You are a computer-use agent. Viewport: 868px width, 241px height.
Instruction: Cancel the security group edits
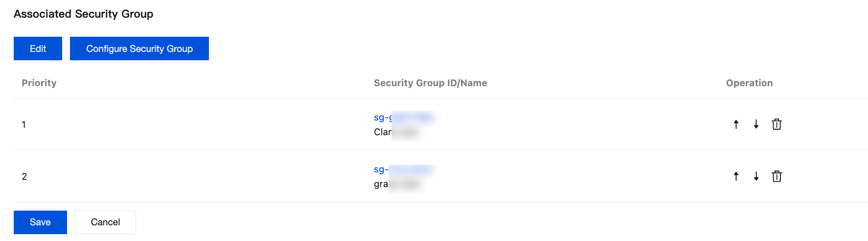click(105, 222)
